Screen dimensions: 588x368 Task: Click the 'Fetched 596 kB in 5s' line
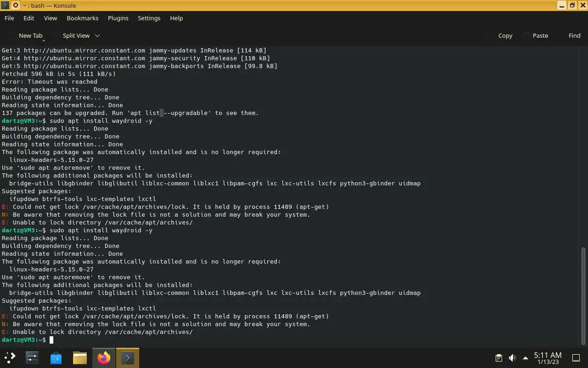click(x=59, y=74)
